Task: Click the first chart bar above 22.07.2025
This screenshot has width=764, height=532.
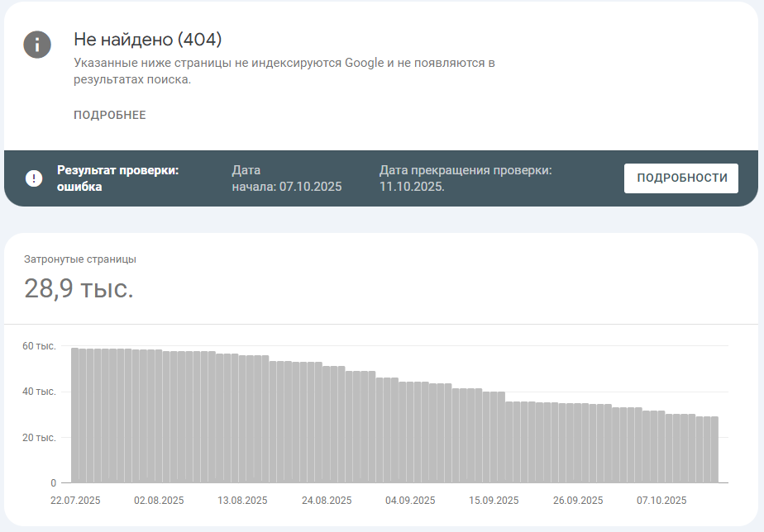Action: click(75, 416)
